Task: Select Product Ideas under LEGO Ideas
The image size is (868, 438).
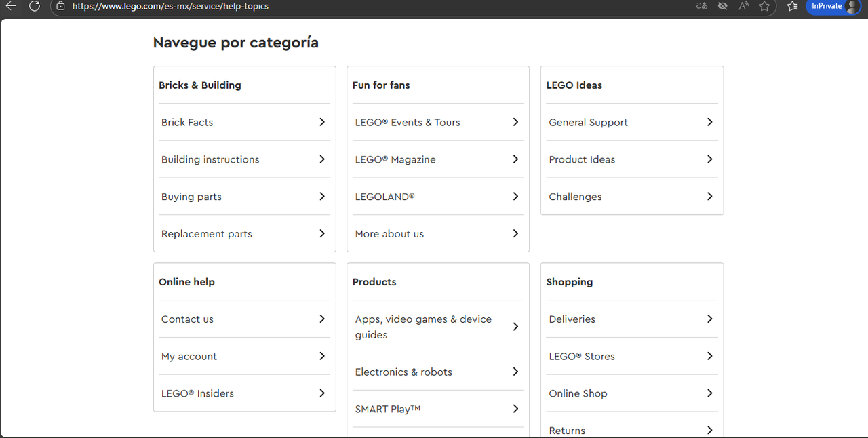Action: point(582,159)
